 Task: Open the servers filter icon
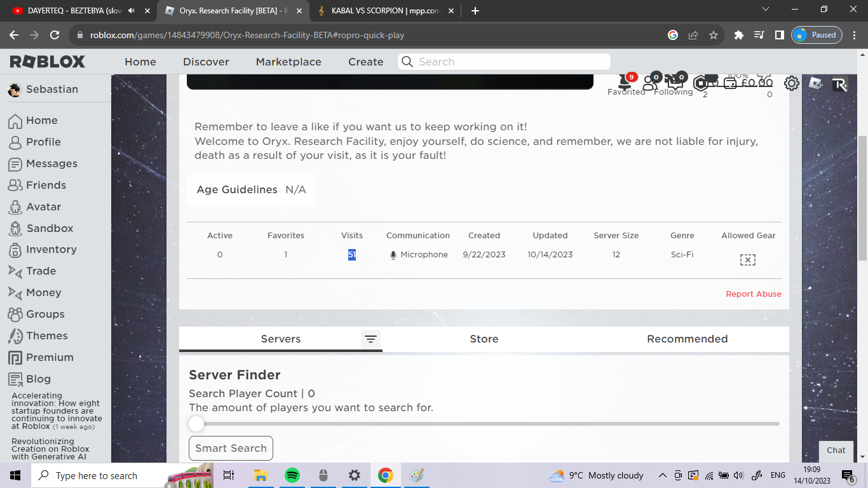371,339
